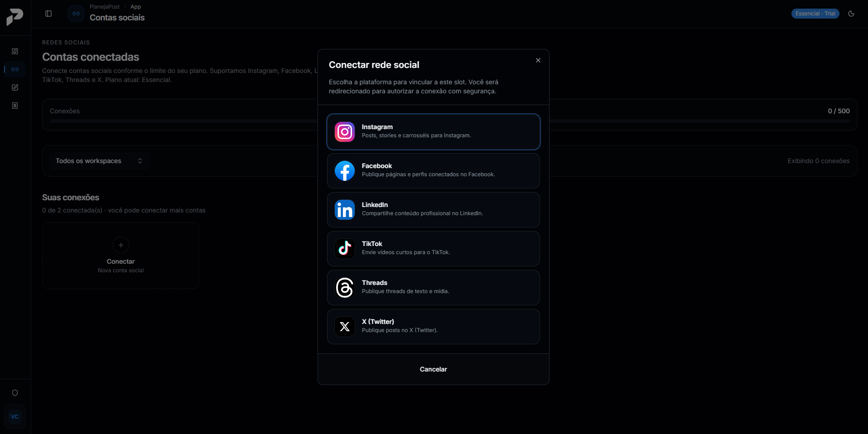This screenshot has width=868, height=434.
Task: Pick Threads from the platform list
Action: [434, 288]
